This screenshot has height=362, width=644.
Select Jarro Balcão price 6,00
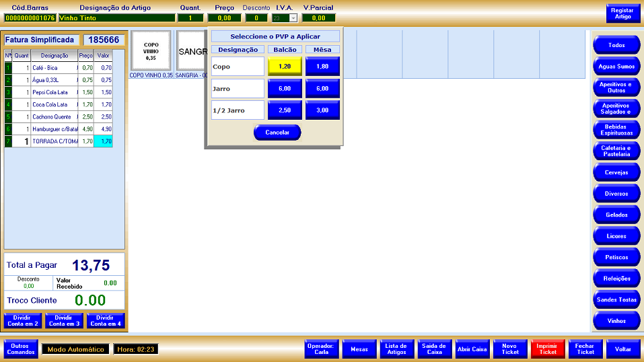pos(285,88)
